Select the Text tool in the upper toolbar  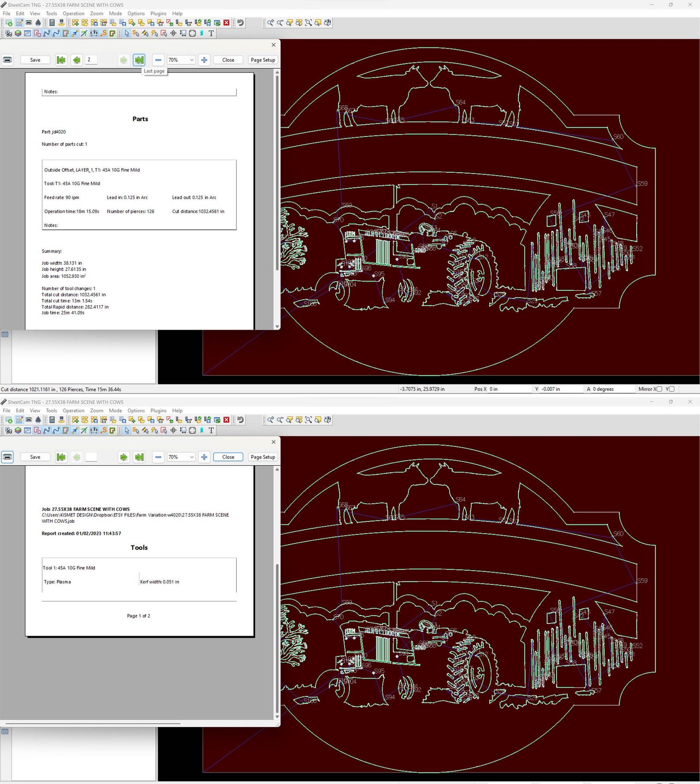(211, 33)
